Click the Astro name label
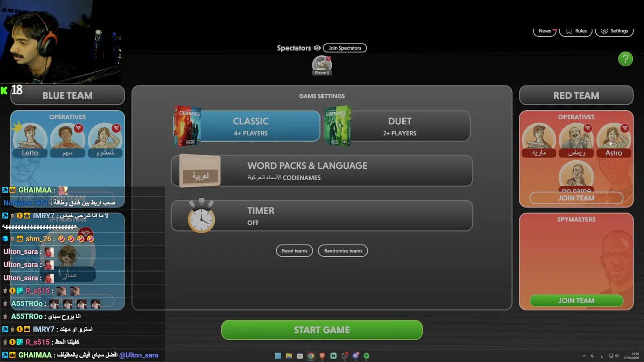Viewport: 644px width, 362px height. (613, 153)
